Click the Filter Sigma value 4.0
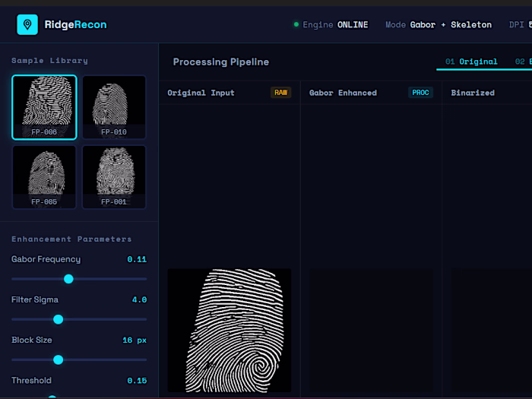 pos(139,299)
